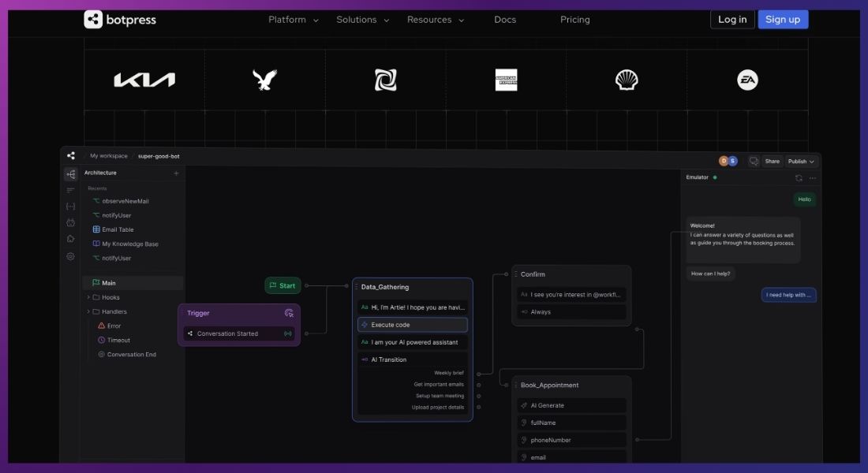Open the Platform menu
868x473 pixels.
[x=294, y=20]
